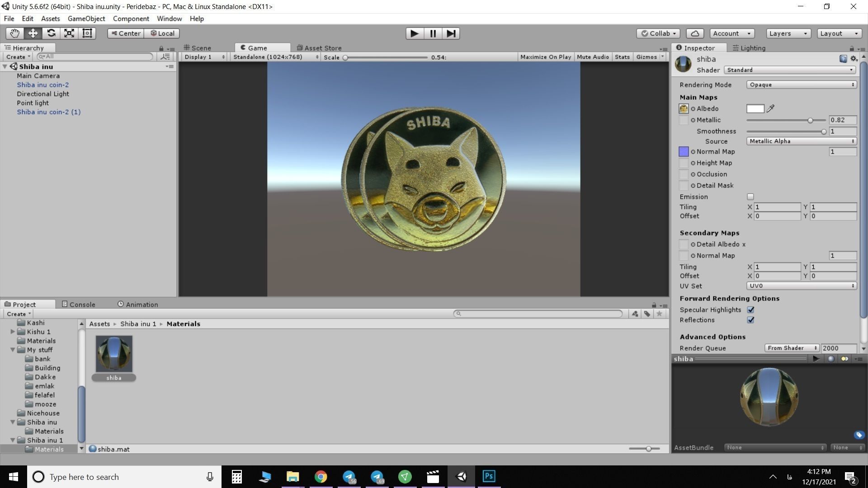Switch to the Lighting tab
This screenshot has width=868, height=488.
[749, 48]
